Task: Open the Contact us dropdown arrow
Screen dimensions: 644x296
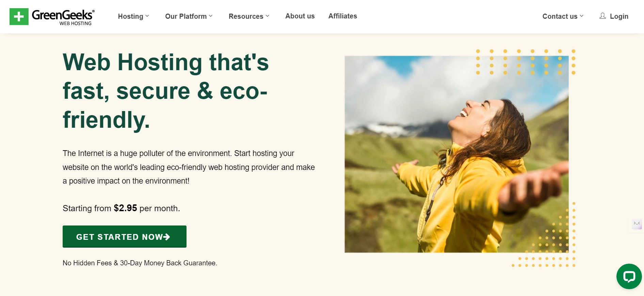Action: [582, 16]
